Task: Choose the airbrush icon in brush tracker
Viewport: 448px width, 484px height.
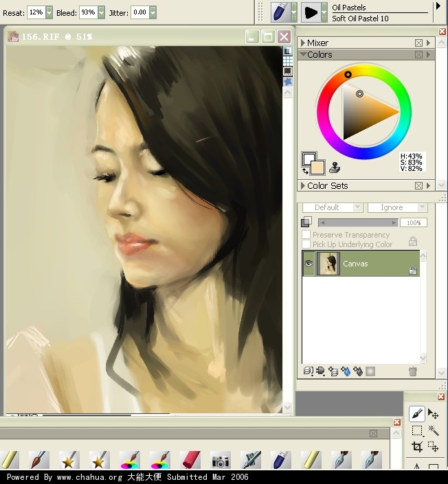Action: pyautogui.click(x=251, y=460)
